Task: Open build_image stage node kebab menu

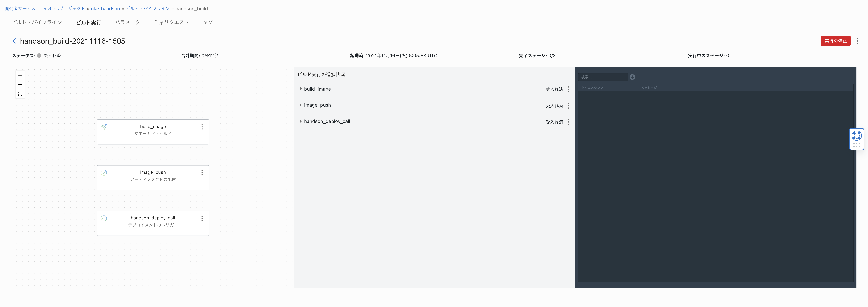Action: (202, 127)
